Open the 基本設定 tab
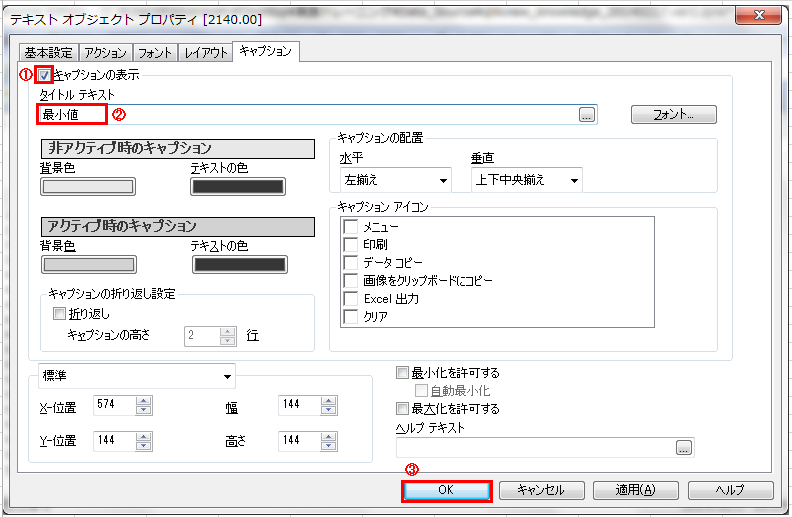Screen dimensions: 792x517 click(48, 53)
